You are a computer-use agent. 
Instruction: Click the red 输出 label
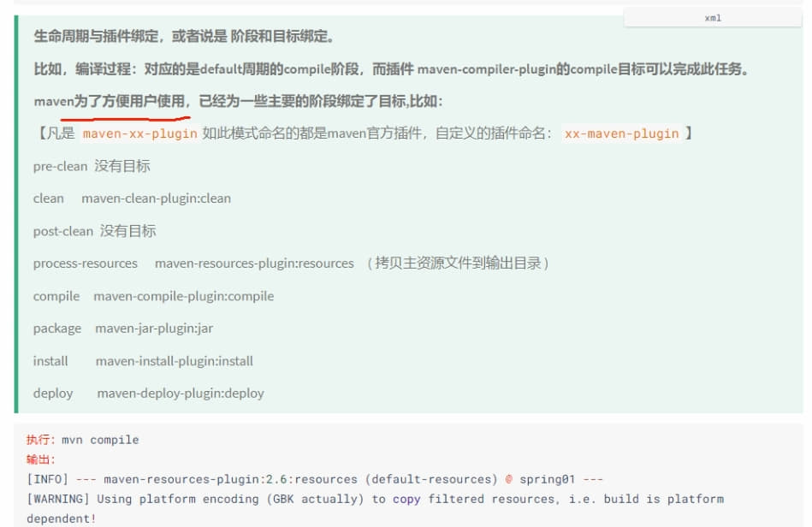coord(38,459)
